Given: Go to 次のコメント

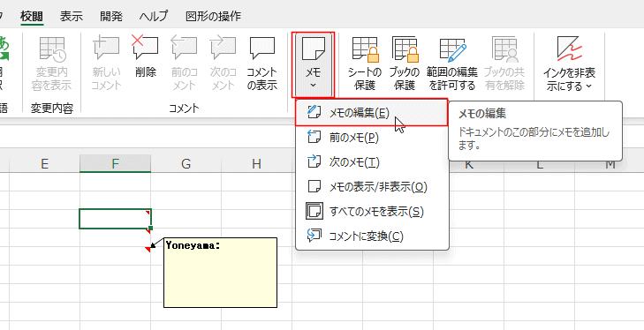Looking at the screenshot, I should tap(223, 64).
